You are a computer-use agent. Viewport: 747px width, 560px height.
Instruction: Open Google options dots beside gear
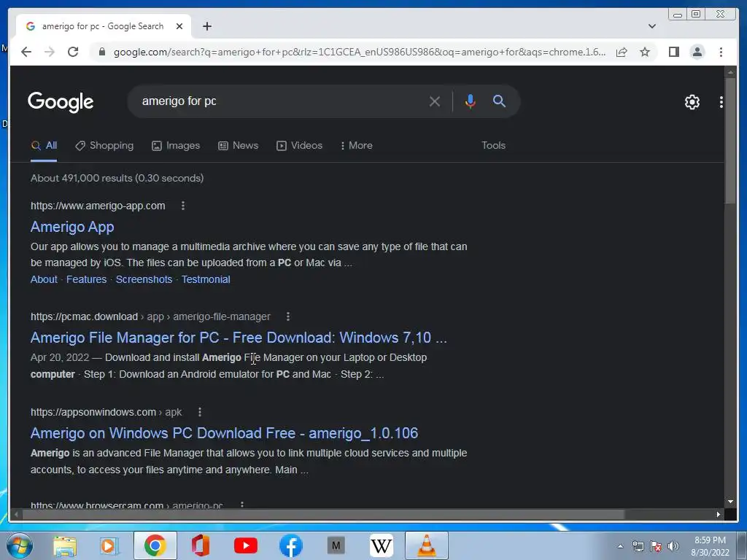[x=721, y=102]
